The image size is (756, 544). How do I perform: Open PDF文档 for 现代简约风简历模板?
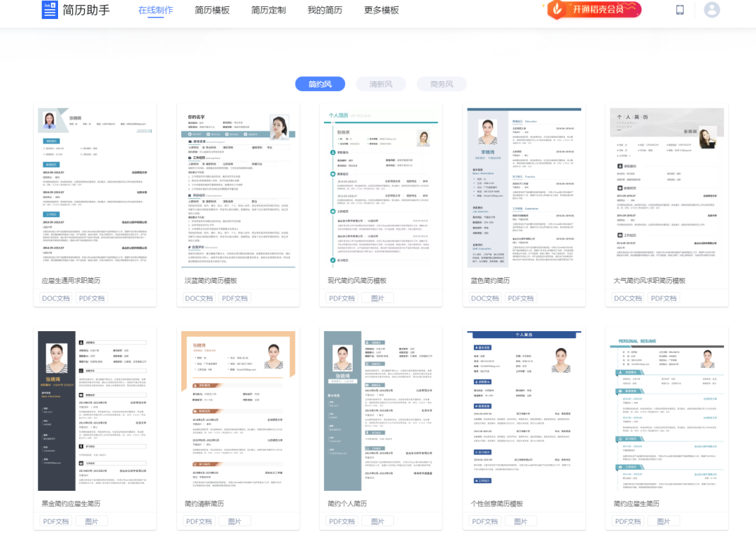[x=342, y=298]
